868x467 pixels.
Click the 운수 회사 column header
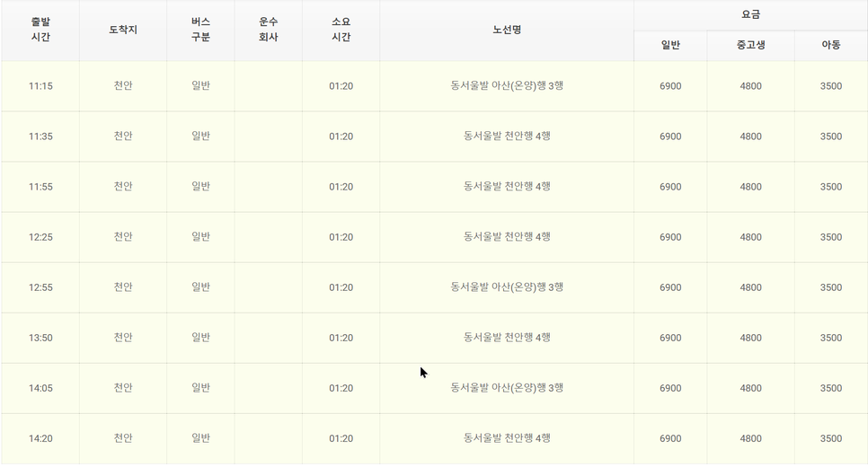coord(269,30)
